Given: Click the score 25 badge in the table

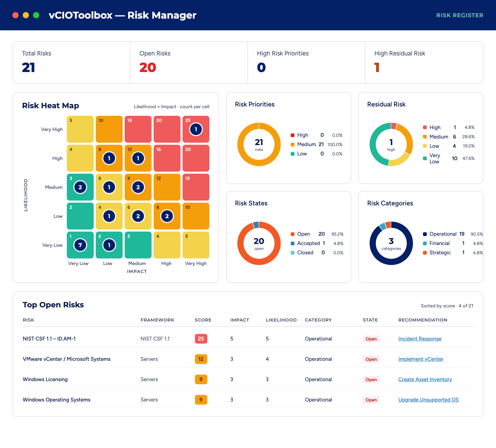Looking at the screenshot, I should point(201,339).
